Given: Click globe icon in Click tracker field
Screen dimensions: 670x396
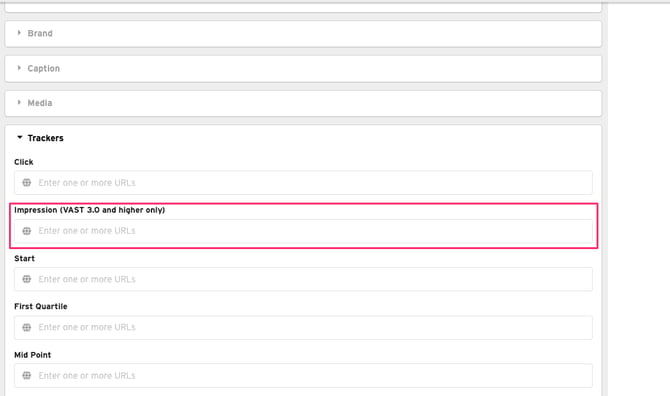Looking at the screenshot, I should [x=26, y=183].
